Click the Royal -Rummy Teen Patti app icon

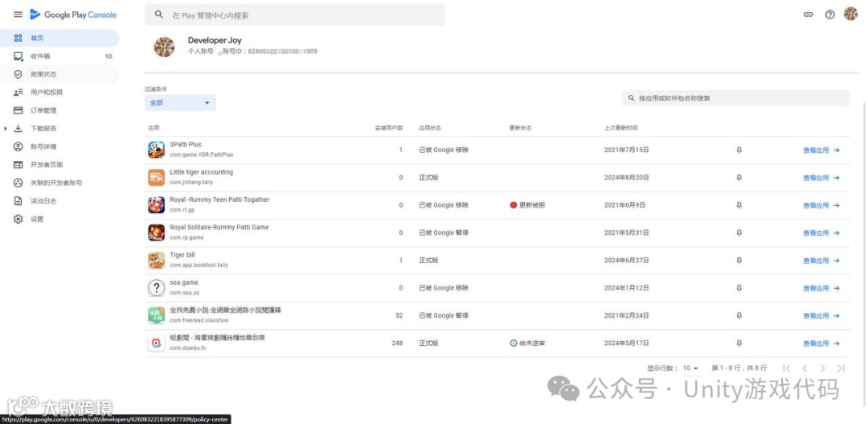coord(156,205)
